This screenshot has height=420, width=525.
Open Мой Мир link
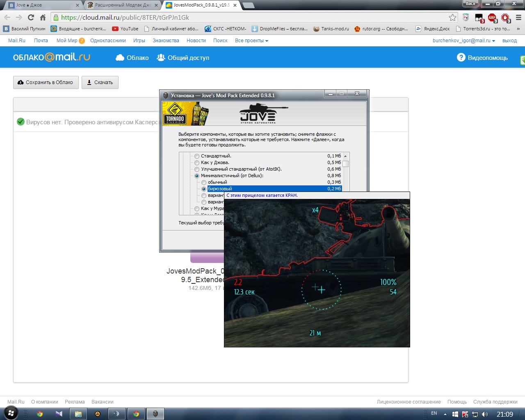coord(67,41)
